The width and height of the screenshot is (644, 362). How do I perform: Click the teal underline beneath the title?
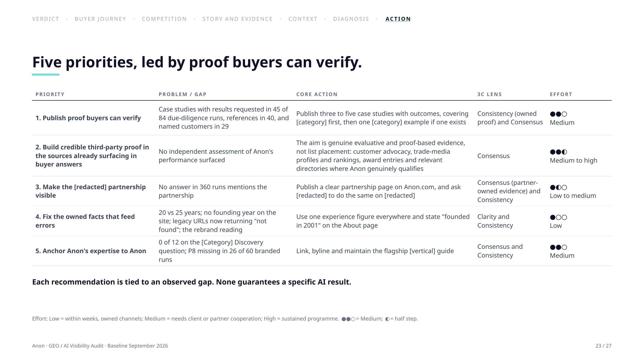[x=46, y=75]
